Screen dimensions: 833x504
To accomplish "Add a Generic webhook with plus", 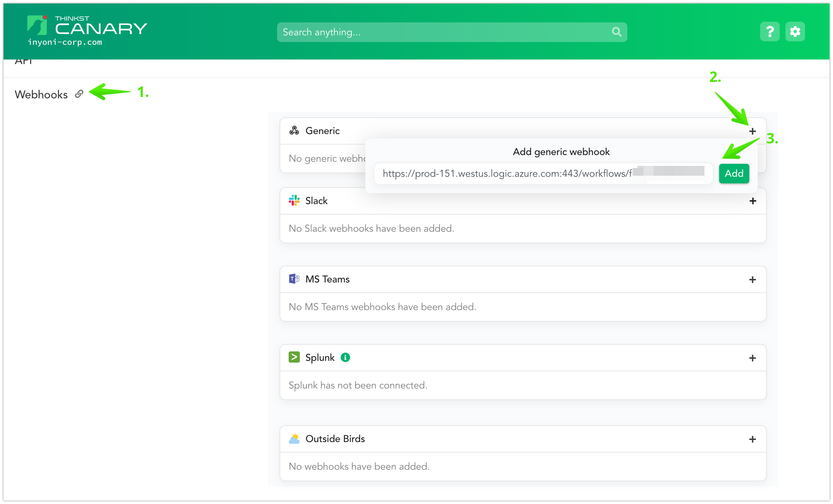I will [x=752, y=131].
